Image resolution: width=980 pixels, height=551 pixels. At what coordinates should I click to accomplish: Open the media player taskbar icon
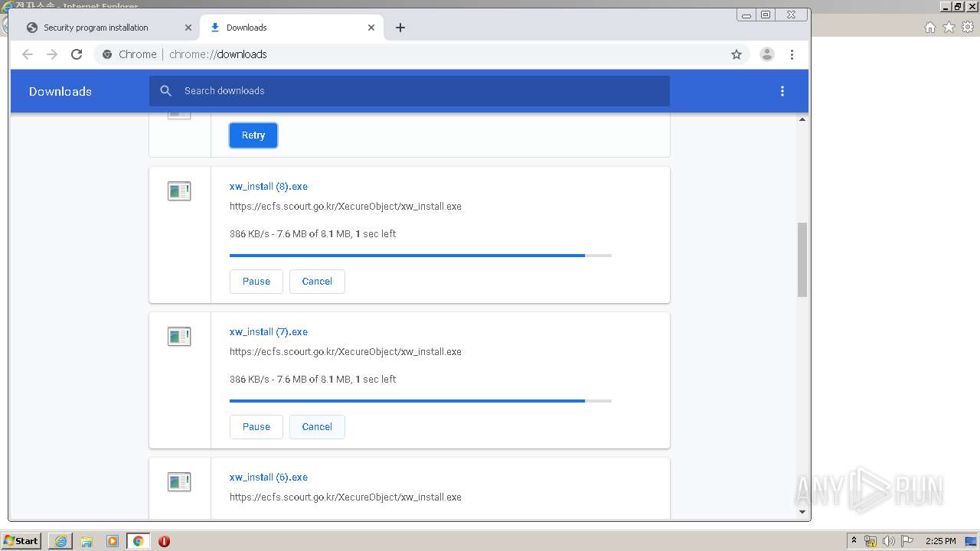click(x=113, y=541)
